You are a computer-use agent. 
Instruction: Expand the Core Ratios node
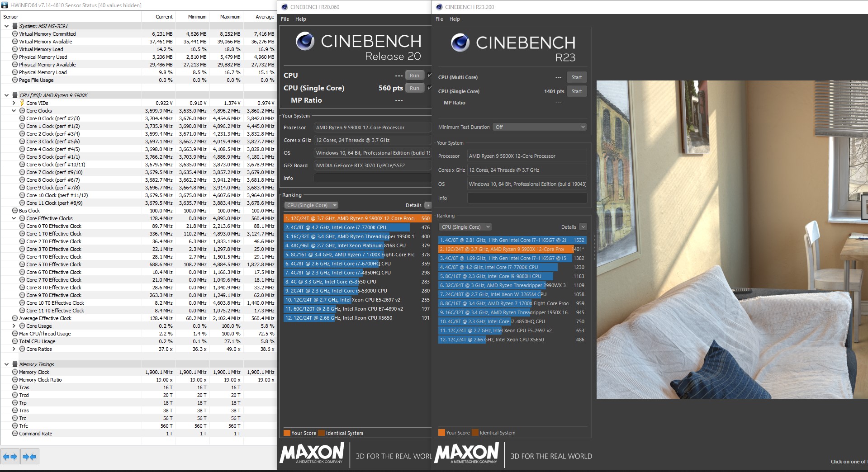tap(14, 349)
